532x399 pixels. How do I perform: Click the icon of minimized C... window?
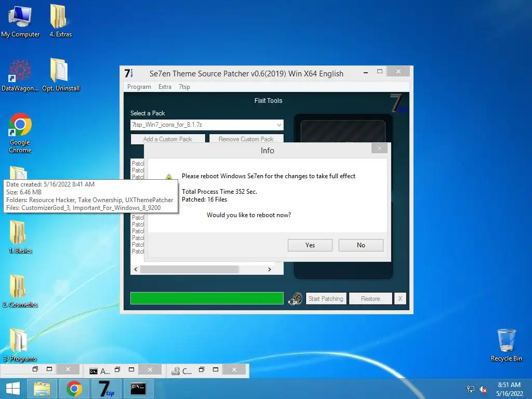pyautogui.click(x=176, y=371)
